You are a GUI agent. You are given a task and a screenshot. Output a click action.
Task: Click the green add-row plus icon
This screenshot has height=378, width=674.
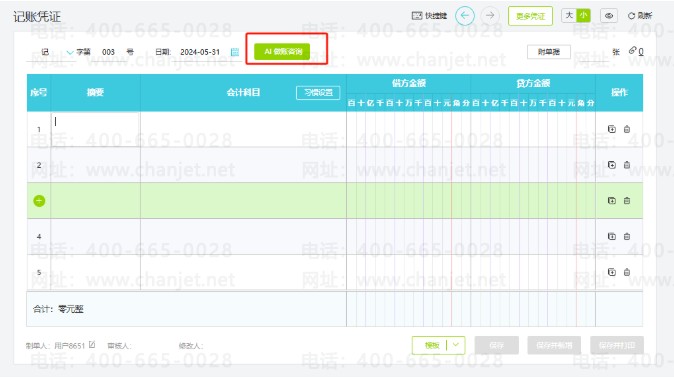coord(39,201)
